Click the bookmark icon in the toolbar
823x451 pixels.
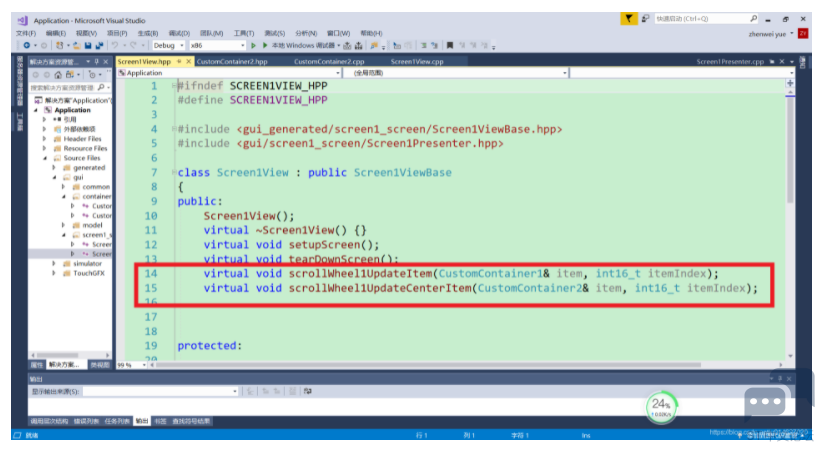(450, 45)
